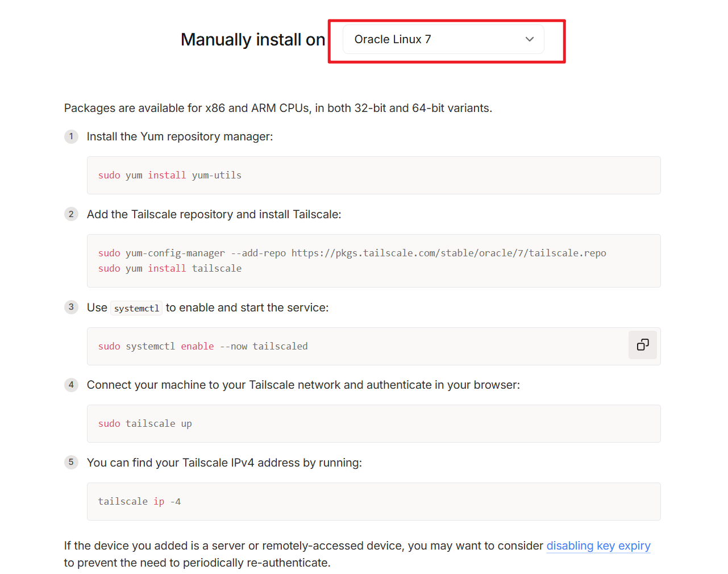The width and height of the screenshot is (728, 574).
Task: Open the Oracle Linux 7 distro dropdown
Action: pyautogui.click(x=443, y=39)
